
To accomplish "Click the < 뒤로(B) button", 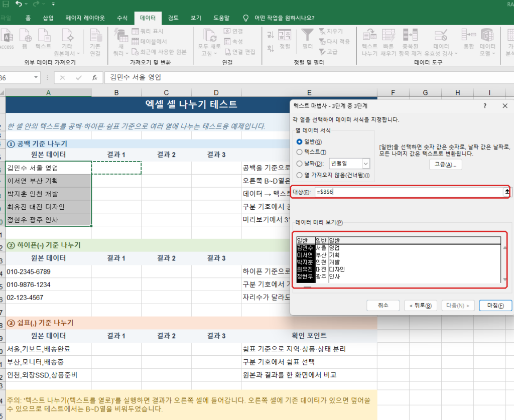I will [x=421, y=305].
